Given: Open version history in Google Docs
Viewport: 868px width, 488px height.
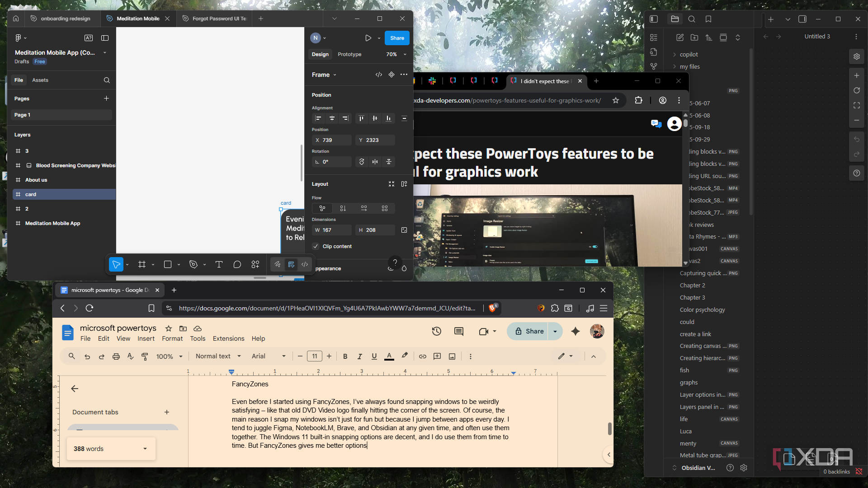Looking at the screenshot, I should pyautogui.click(x=436, y=331).
